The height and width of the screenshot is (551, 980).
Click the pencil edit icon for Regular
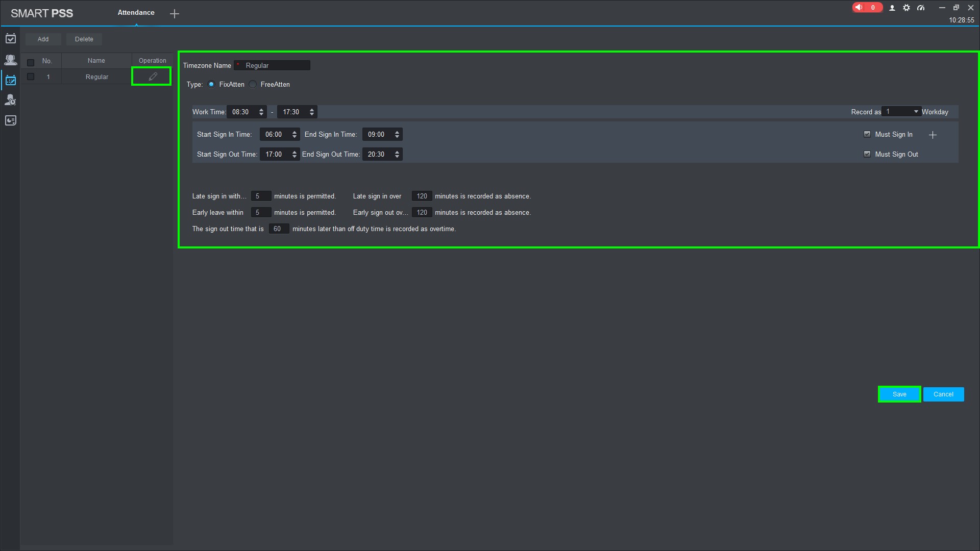tap(153, 77)
